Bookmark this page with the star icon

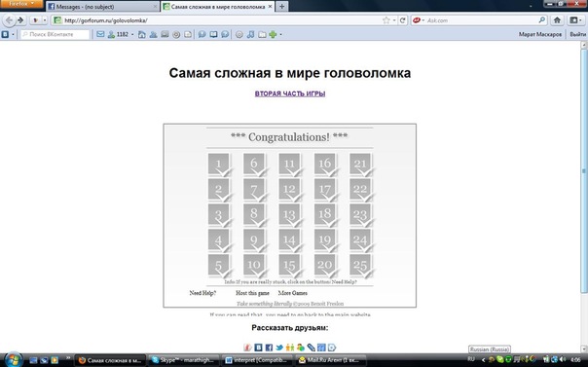pyautogui.click(x=386, y=20)
